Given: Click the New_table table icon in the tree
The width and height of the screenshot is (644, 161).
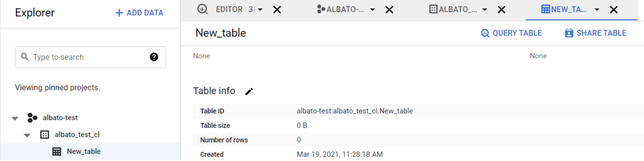Looking at the screenshot, I should (x=57, y=151).
